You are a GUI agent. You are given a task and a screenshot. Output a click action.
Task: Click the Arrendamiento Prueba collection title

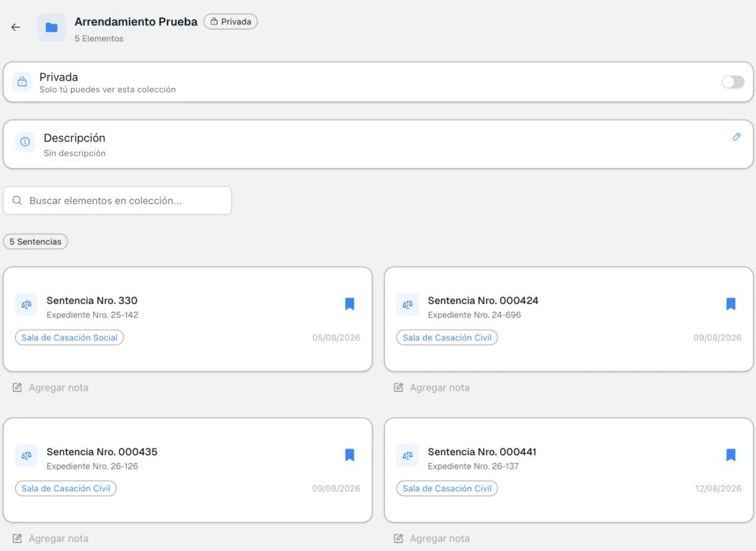136,21
